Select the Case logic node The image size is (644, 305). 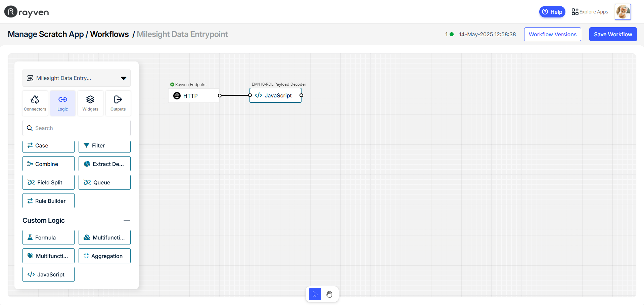48,146
